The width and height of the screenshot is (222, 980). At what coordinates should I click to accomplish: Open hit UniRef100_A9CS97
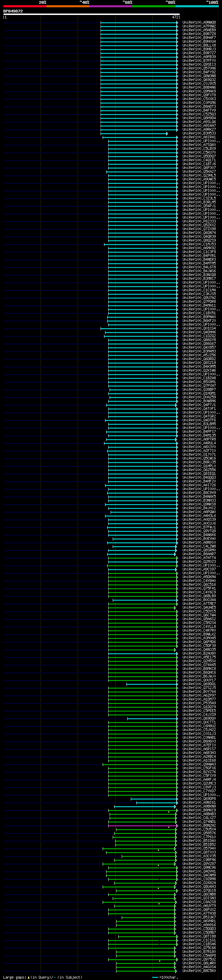199,569
